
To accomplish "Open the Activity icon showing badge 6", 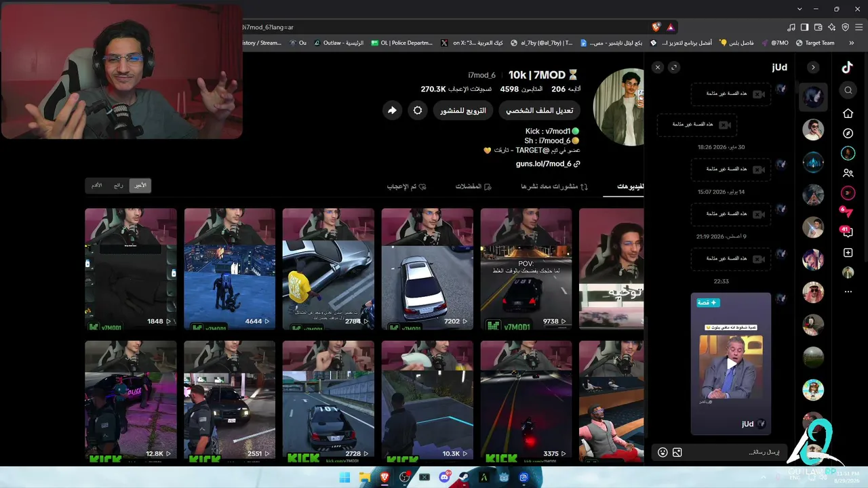I will 848,212.
